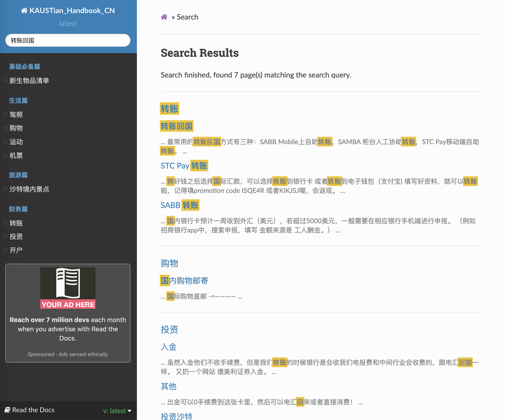
Task: Open the 转账回国 search result link
Action: click(176, 126)
